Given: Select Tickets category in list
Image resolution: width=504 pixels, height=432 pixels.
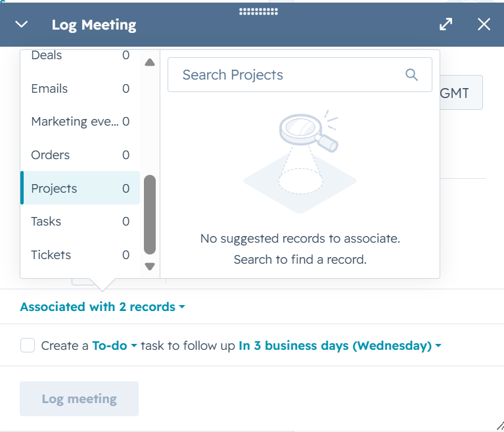Looking at the screenshot, I should (80, 254).
